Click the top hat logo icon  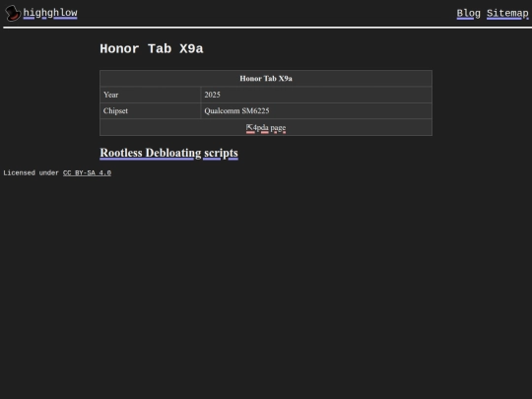coord(13,13)
